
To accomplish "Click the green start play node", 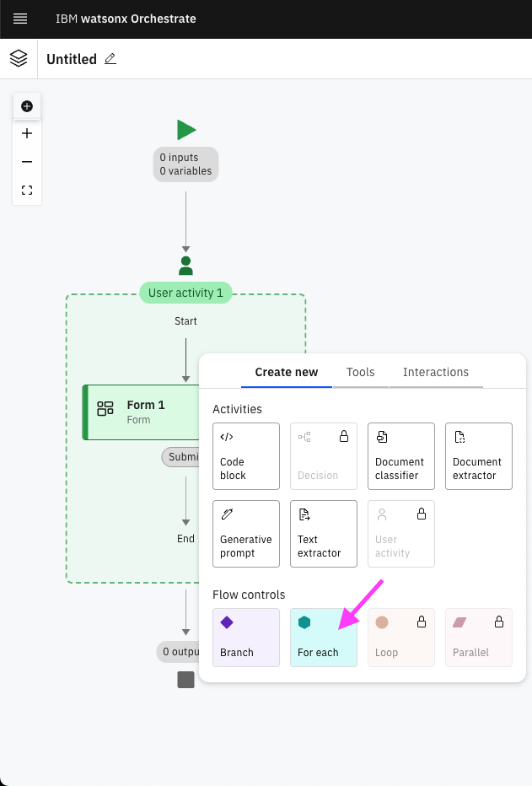I will click(186, 130).
